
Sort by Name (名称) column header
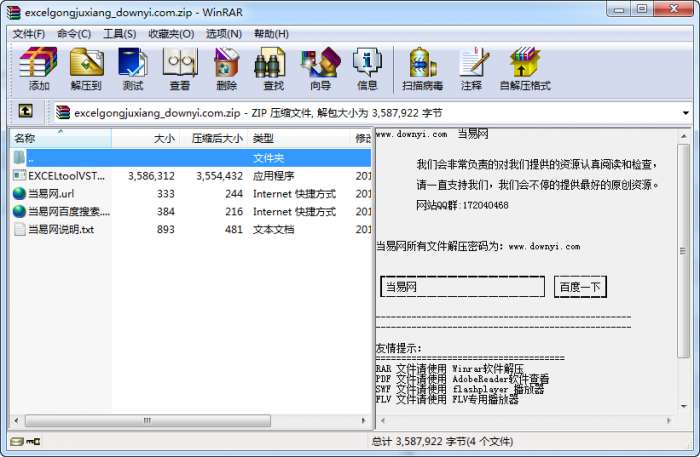coord(61,138)
